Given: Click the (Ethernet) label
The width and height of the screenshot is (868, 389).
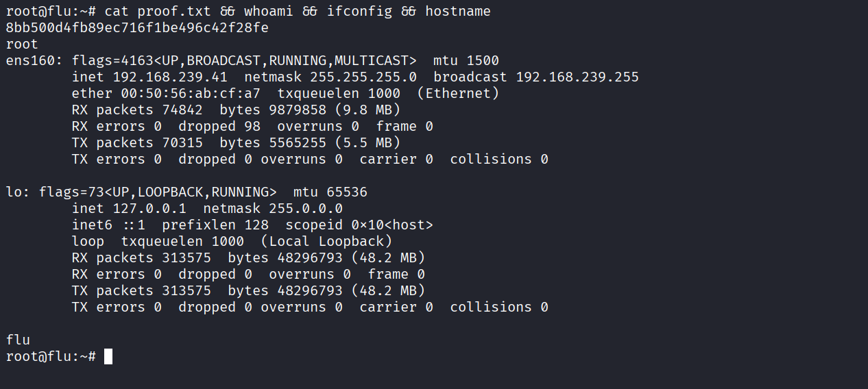Looking at the screenshot, I should pos(458,94).
